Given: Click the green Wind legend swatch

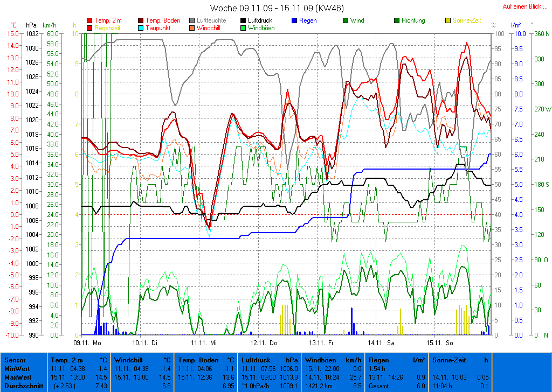Looking at the screenshot, I should click(x=346, y=21).
